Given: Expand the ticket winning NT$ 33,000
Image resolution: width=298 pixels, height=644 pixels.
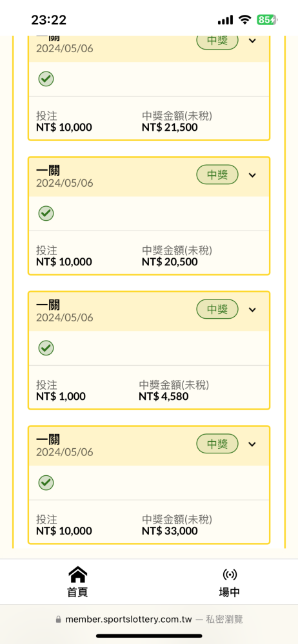Looking at the screenshot, I should [x=253, y=444].
